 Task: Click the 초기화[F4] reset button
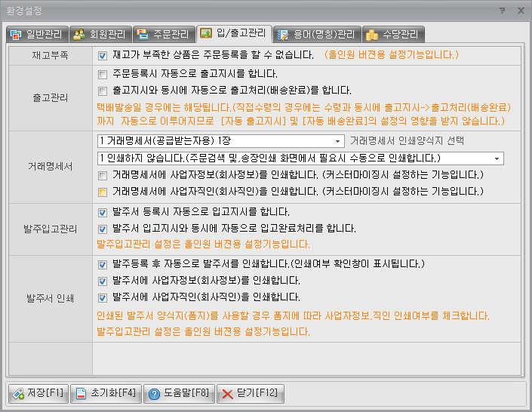pos(106,394)
